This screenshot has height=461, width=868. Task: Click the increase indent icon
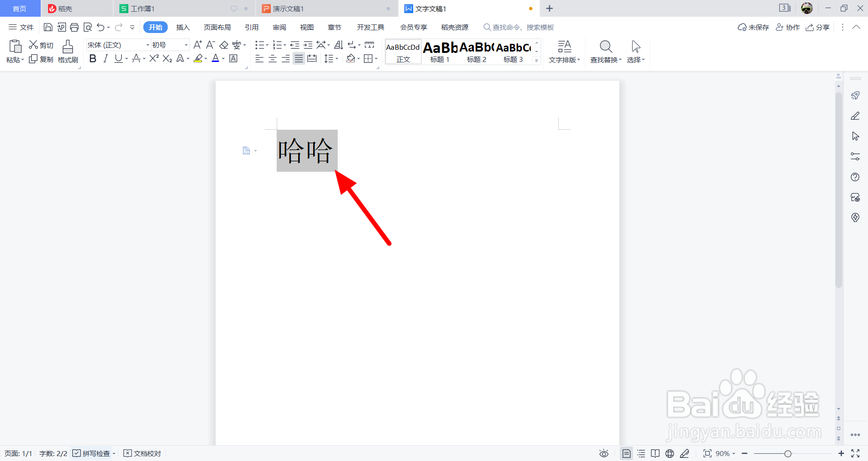308,45
